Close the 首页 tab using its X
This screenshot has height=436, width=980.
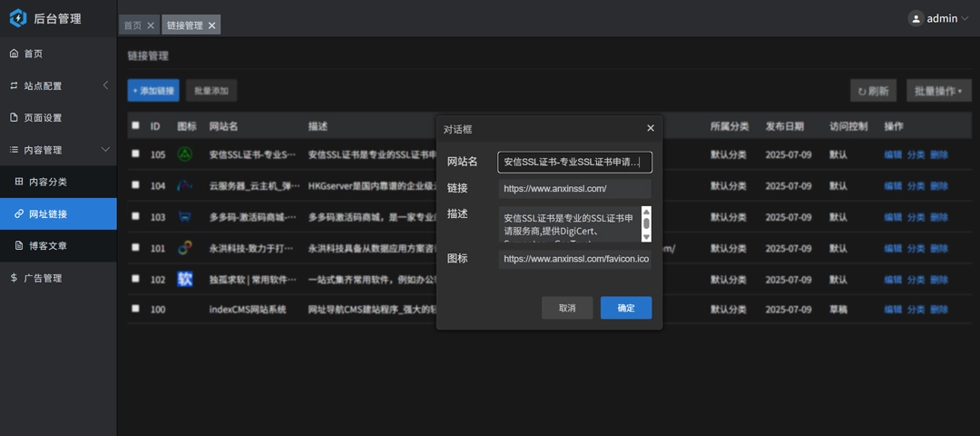[x=151, y=25]
